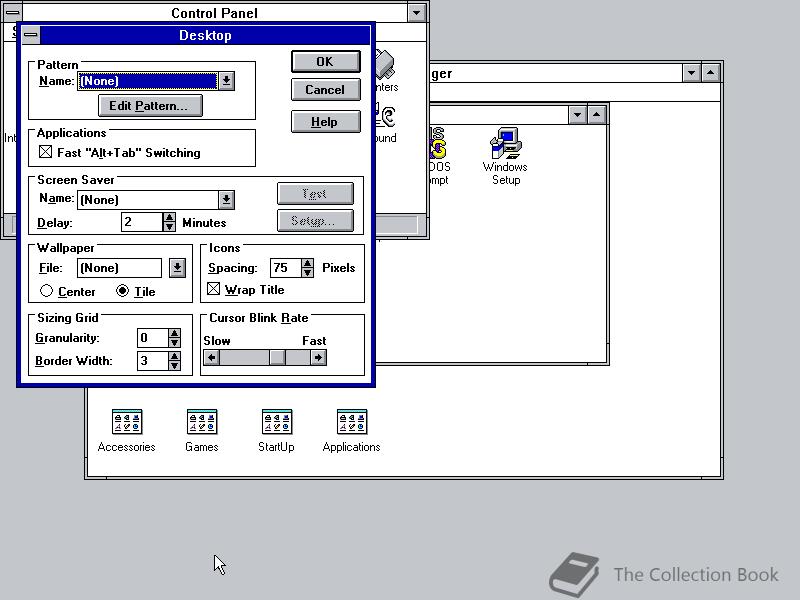This screenshot has width=800, height=600.
Task: Click the Slow arrow of Cursor Blink Rate
Action: pos(211,357)
